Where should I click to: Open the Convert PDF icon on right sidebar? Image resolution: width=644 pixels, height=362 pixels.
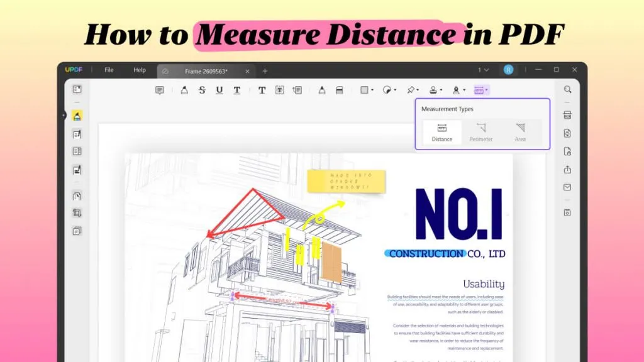pos(568,133)
